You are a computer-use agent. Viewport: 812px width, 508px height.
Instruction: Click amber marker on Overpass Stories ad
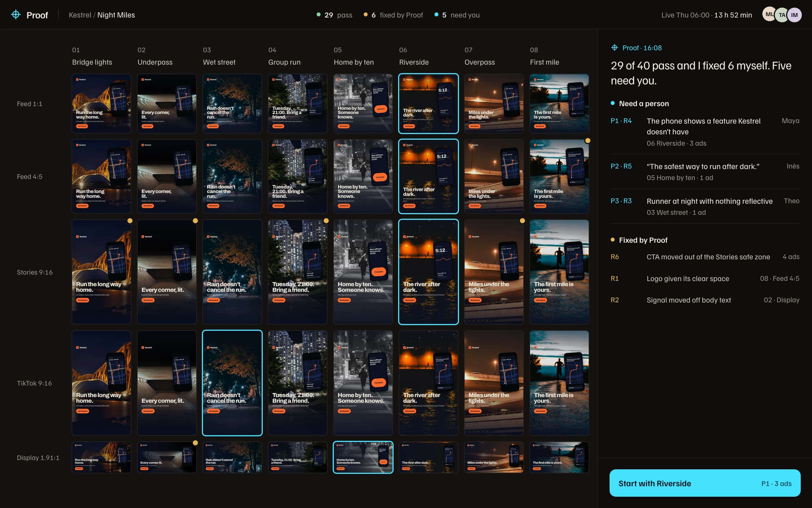[522, 221]
